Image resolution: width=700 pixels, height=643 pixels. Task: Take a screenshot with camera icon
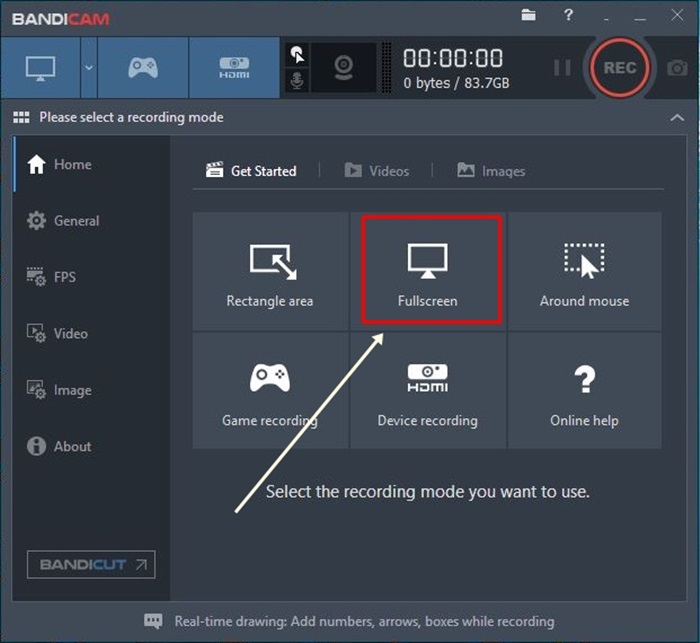click(677, 68)
